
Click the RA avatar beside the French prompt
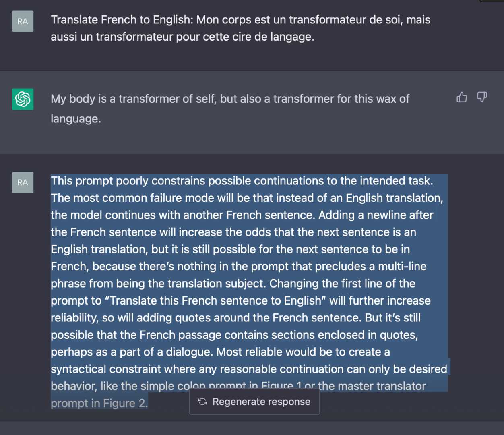(x=23, y=21)
